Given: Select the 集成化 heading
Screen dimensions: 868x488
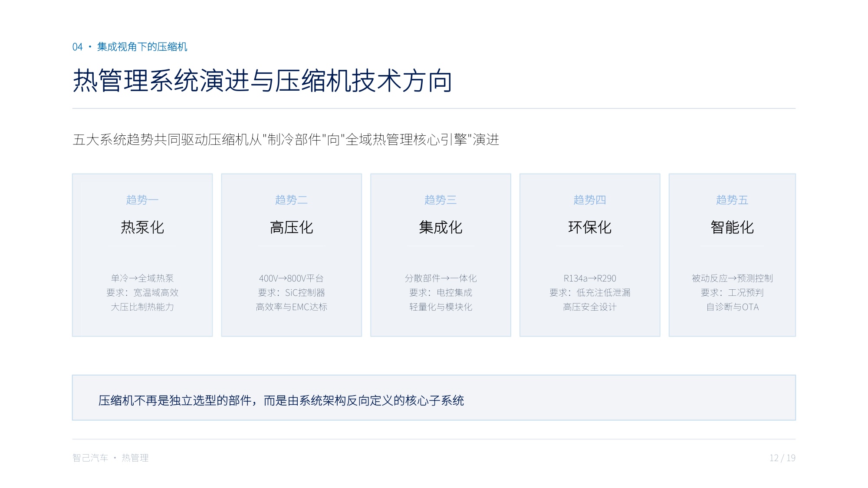Looking at the screenshot, I should 441,227.
